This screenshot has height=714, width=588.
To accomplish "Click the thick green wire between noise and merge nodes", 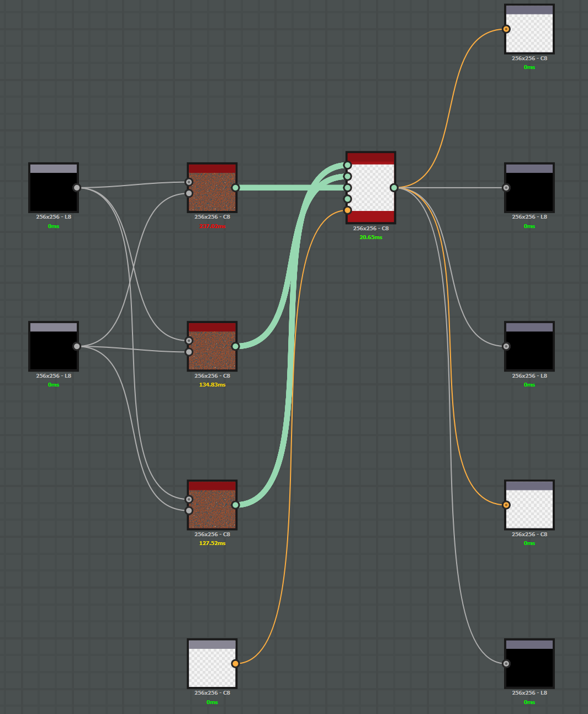I will 287,188.
